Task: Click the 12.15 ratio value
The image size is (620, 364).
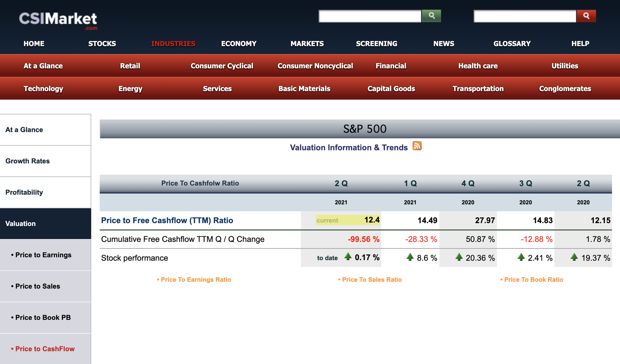Action: (601, 220)
